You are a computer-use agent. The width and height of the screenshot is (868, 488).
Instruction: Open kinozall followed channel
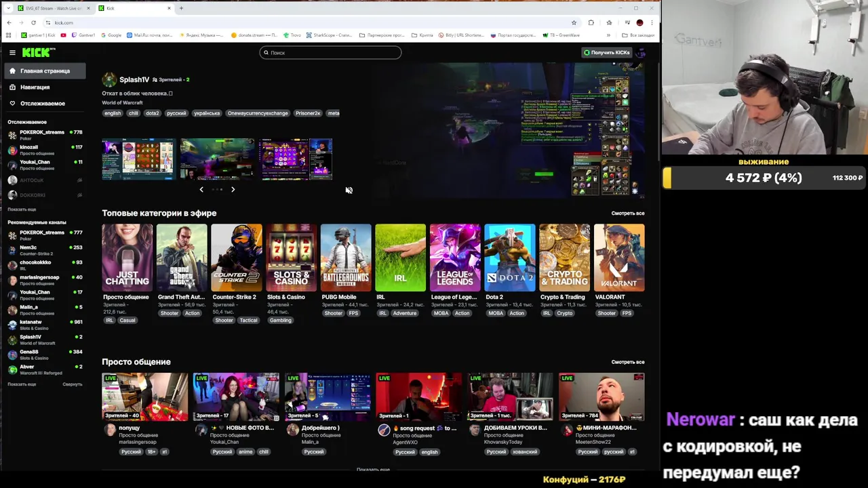[x=44, y=150]
